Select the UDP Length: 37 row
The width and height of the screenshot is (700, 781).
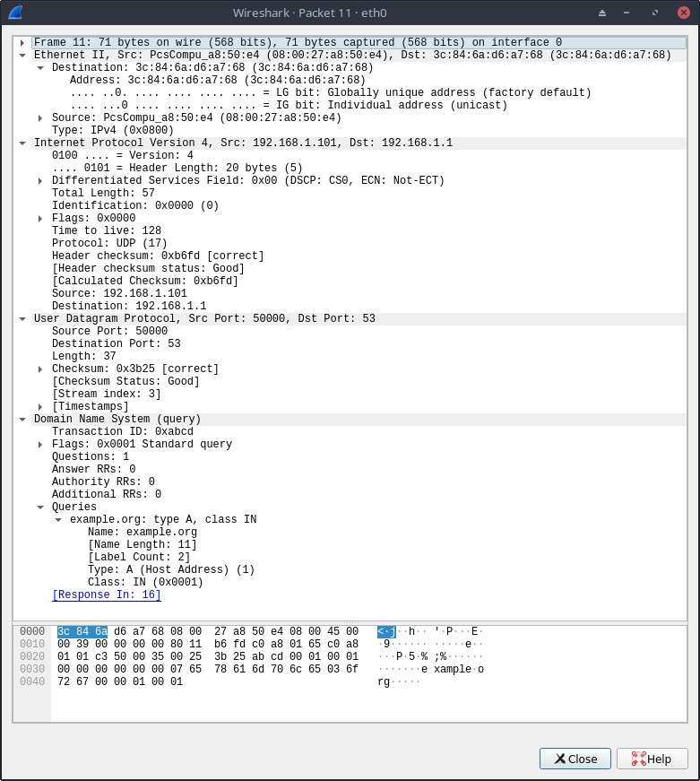tap(83, 356)
